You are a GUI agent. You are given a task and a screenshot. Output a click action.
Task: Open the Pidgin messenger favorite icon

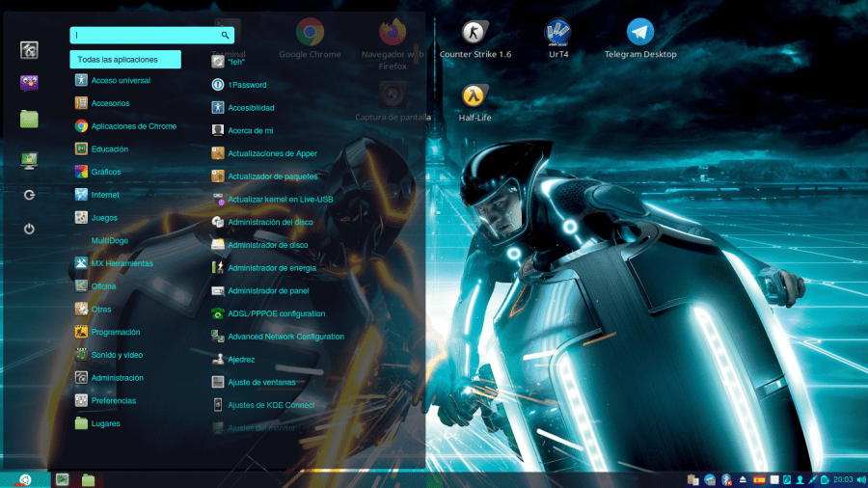(29, 83)
